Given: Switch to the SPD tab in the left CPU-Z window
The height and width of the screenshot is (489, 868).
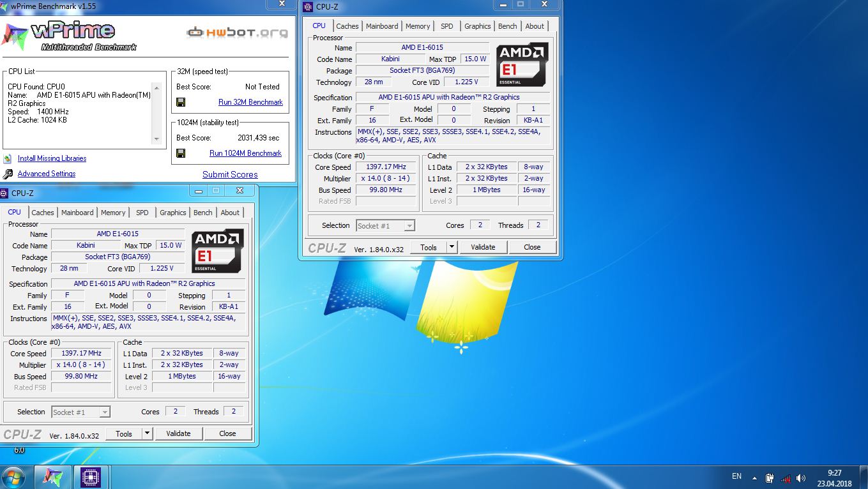Looking at the screenshot, I should 142,213.
